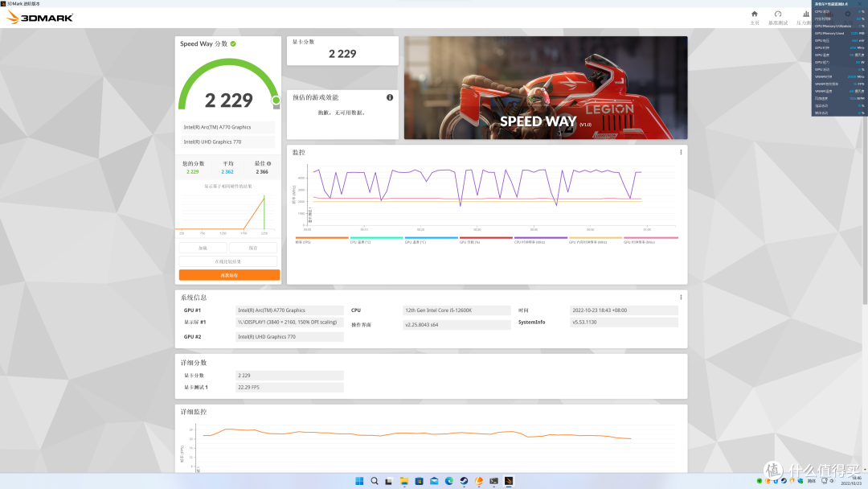Click the 显卡测试 1 value 22.29 FPS

[289, 387]
